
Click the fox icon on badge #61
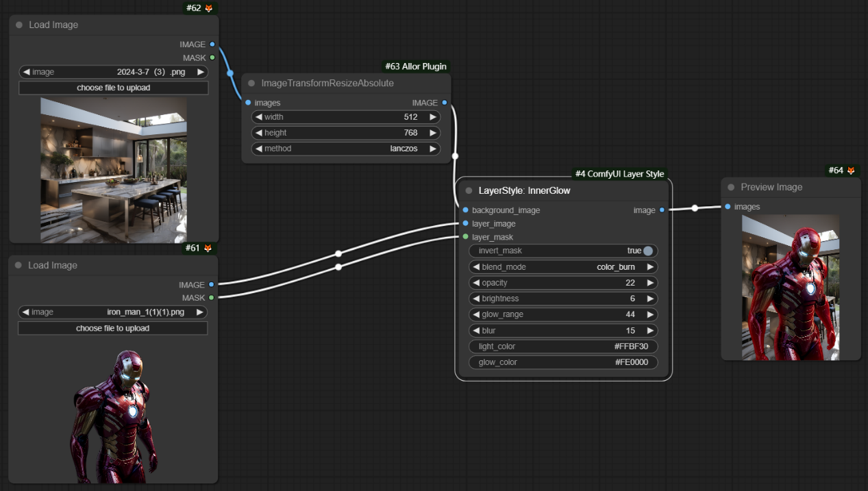point(208,248)
